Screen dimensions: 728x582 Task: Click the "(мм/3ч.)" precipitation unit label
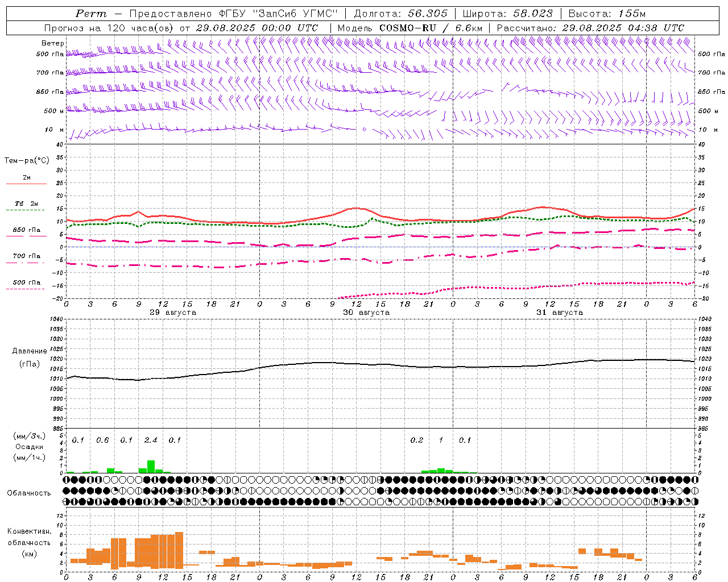click(30, 436)
